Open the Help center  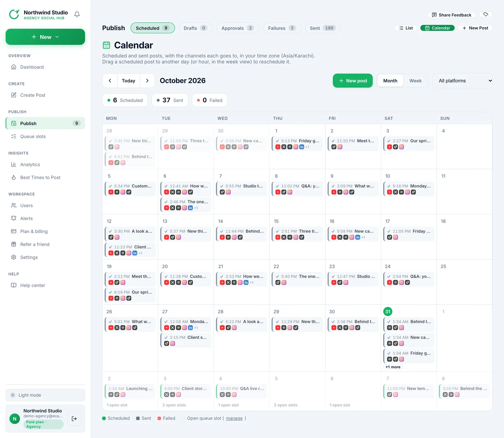coord(45,285)
